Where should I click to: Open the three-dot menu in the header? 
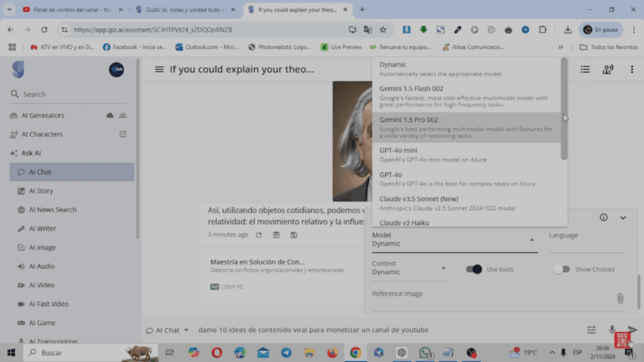tap(631, 69)
